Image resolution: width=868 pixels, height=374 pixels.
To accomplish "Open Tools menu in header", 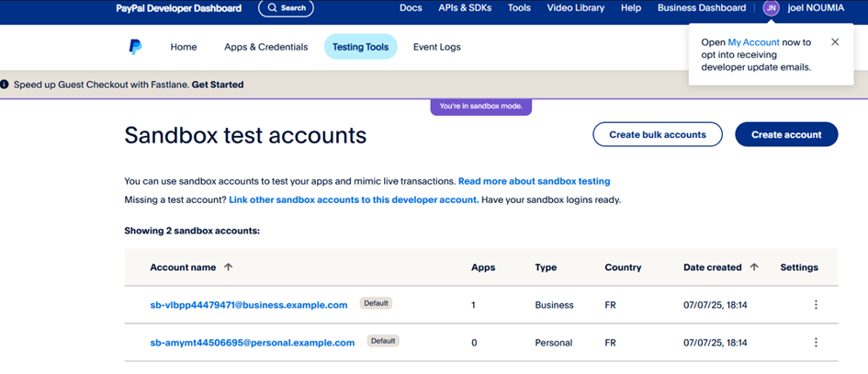I will coord(519,8).
